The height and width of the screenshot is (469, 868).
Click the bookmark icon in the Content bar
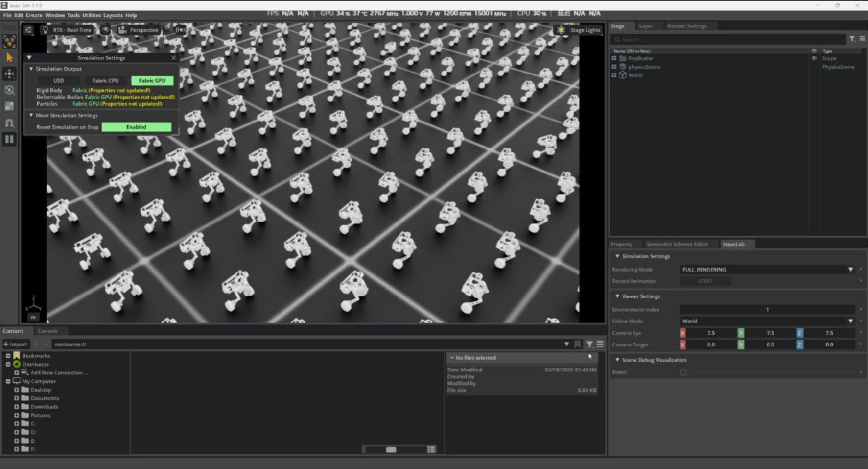coord(578,345)
